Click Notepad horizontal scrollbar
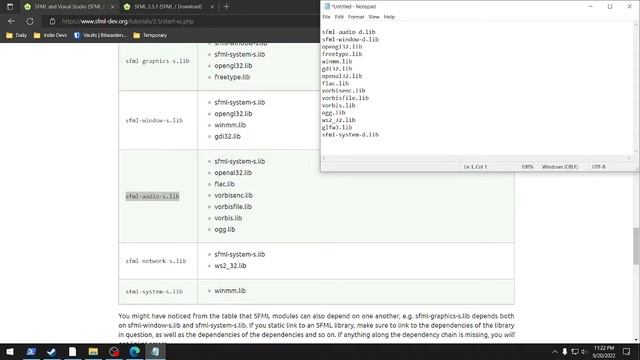The width and height of the screenshot is (640, 360). pyautogui.click(x=476, y=158)
